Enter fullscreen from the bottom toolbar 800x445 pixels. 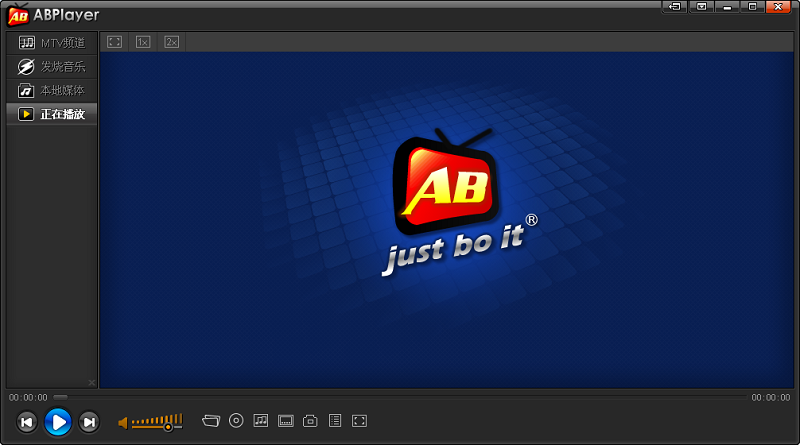click(360, 421)
